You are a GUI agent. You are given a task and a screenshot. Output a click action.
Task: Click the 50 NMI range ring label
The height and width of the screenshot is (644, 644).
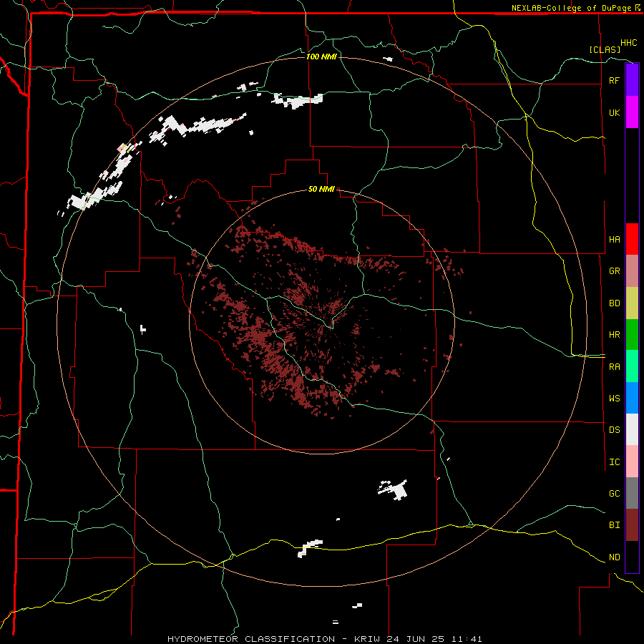click(x=321, y=189)
